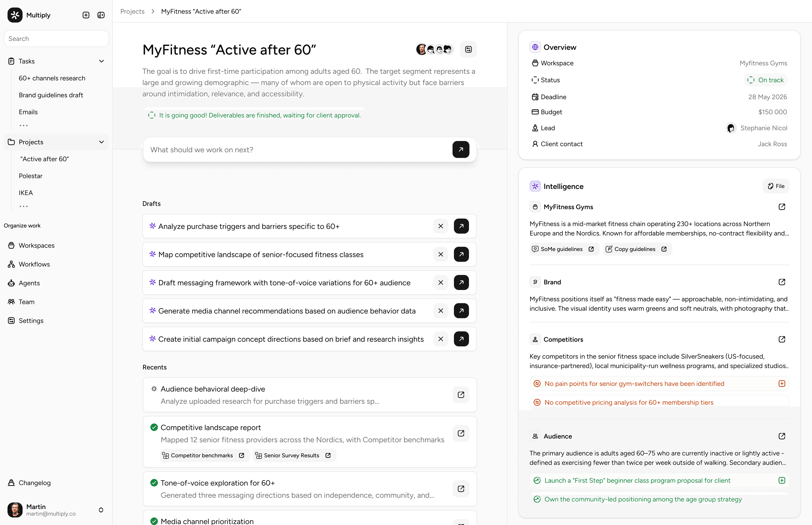Open the Martin account switcher
The image size is (812, 525).
tap(101, 510)
